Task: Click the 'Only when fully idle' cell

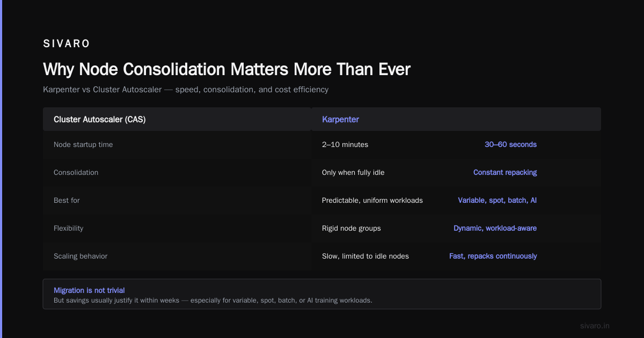Action: click(353, 173)
